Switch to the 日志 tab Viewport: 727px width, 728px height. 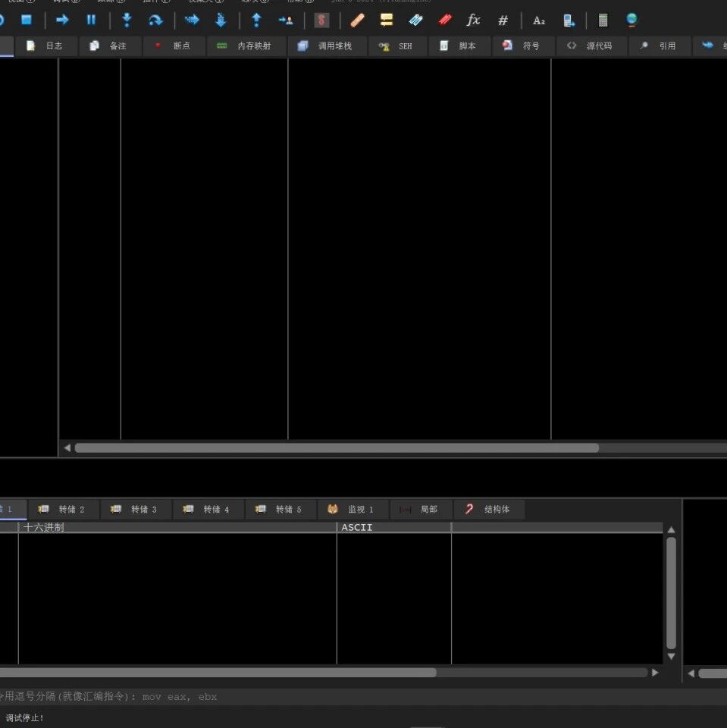click(46, 46)
